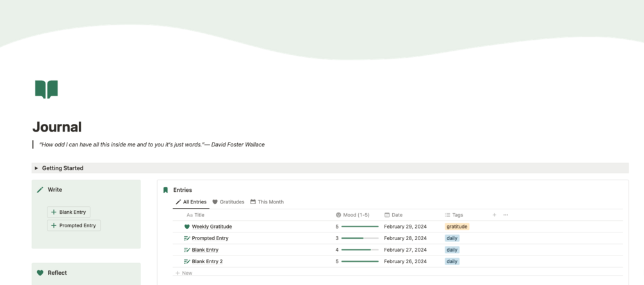The width and height of the screenshot is (644, 285).
Task: Click the mood progress bar for Weekly Gratitude
Action: tap(359, 227)
